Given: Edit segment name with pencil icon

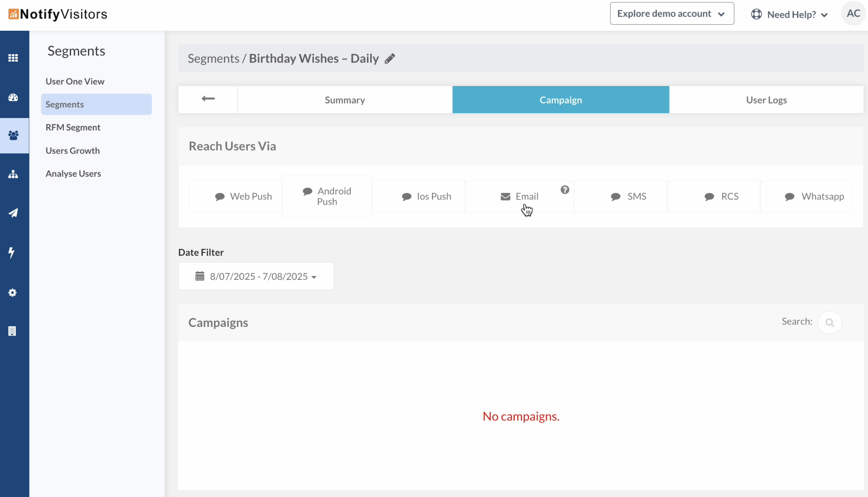Looking at the screenshot, I should point(390,59).
